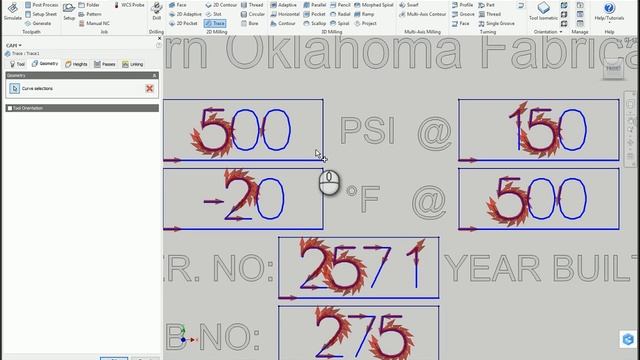
Task: Switch to the Tool tab
Action: pyautogui.click(x=17, y=64)
